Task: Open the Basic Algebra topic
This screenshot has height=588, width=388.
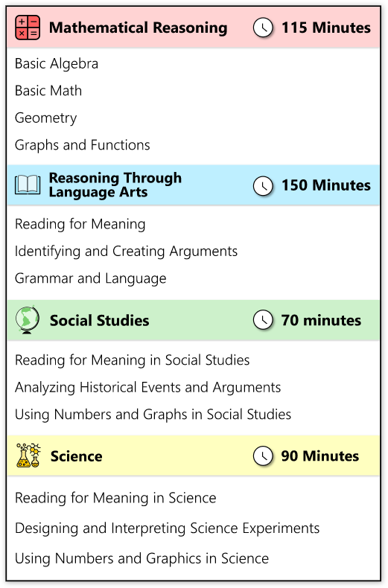Action: click(57, 64)
